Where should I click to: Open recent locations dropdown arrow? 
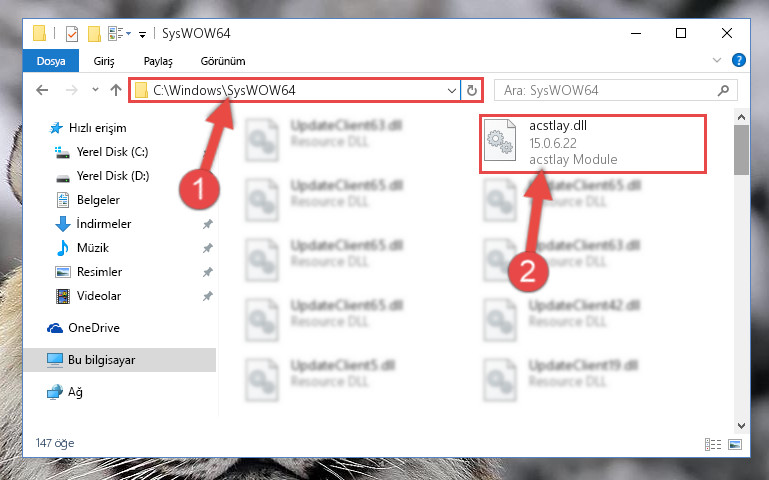pos(95,90)
